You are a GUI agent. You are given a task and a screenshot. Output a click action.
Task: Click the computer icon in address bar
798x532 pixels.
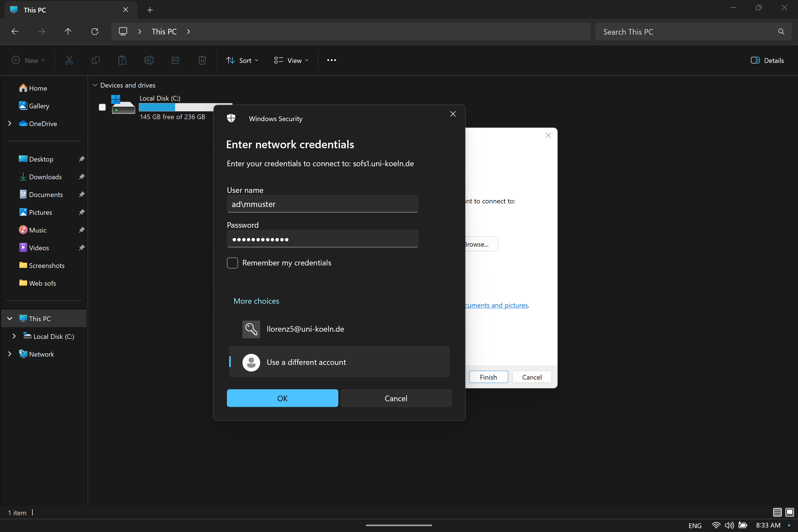click(x=123, y=32)
